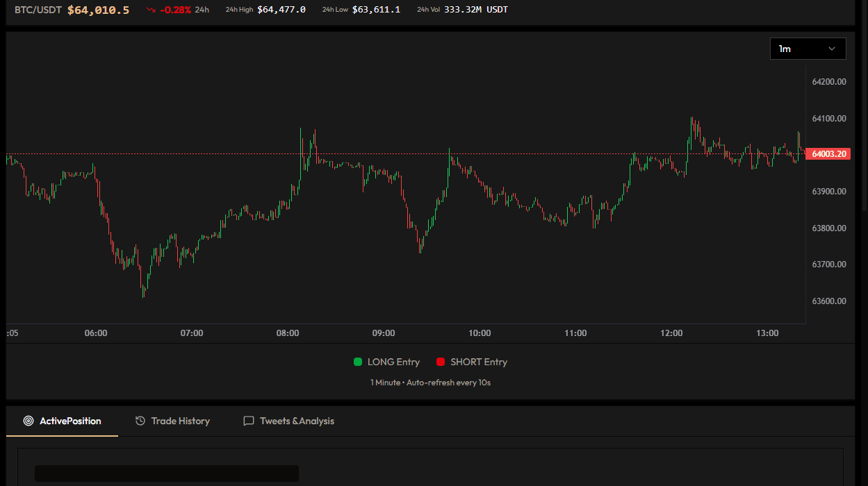
Task: Switch to the ActivePosition tab
Action: [62, 421]
